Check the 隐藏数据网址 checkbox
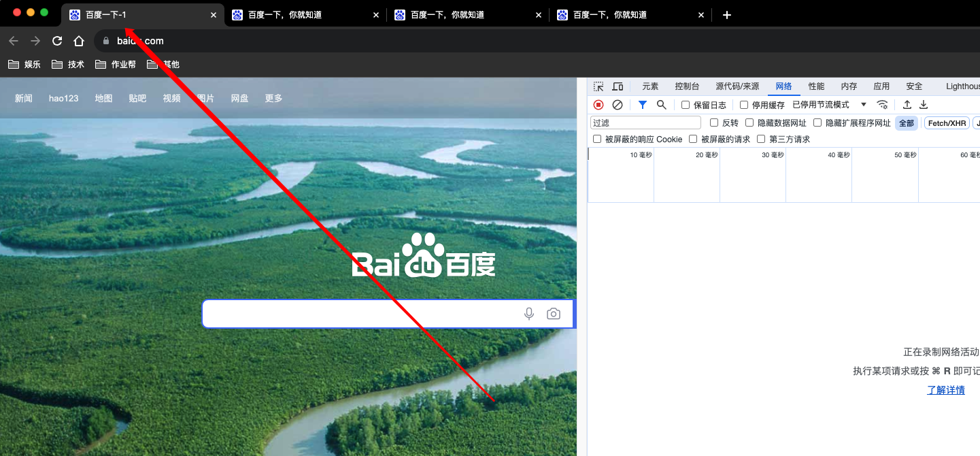The height and width of the screenshot is (456, 980). click(749, 123)
